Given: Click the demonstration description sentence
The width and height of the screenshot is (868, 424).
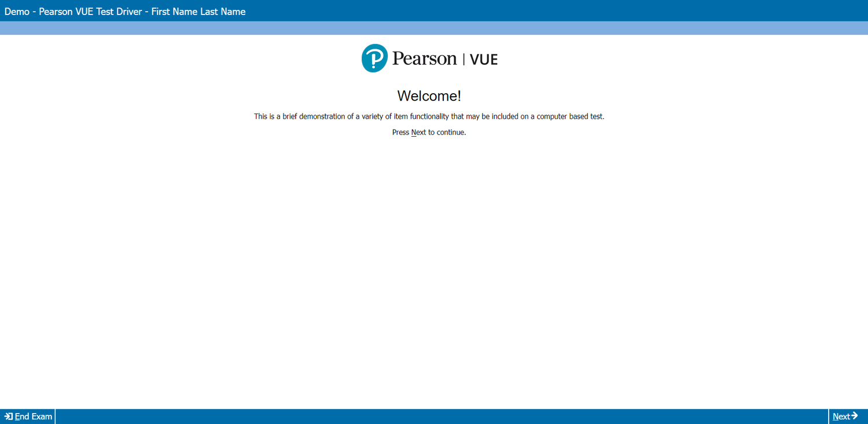Looking at the screenshot, I should [x=429, y=116].
